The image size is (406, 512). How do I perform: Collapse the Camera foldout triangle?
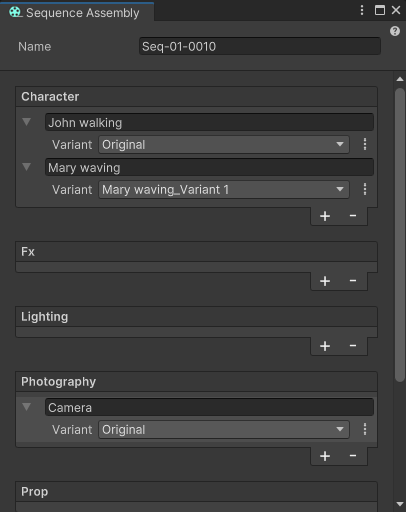(x=27, y=407)
